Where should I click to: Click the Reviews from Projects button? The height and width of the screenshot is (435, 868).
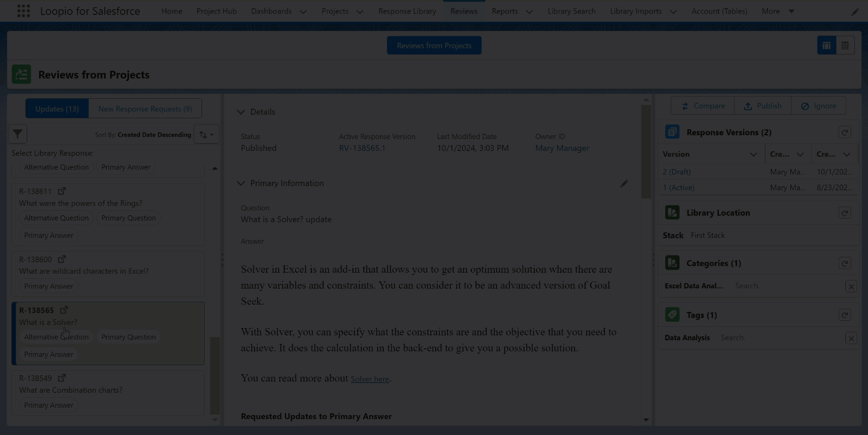coord(434,45)
